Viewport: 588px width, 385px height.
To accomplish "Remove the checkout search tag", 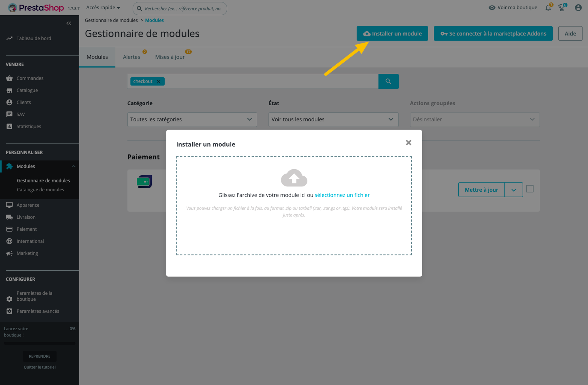I will tap(158, 81).
